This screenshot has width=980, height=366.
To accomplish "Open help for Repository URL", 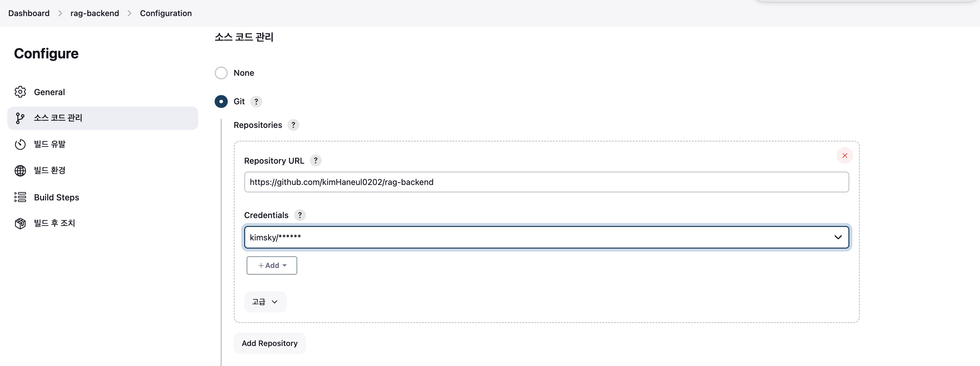I will pyautogui.click(x=316, y=160).
